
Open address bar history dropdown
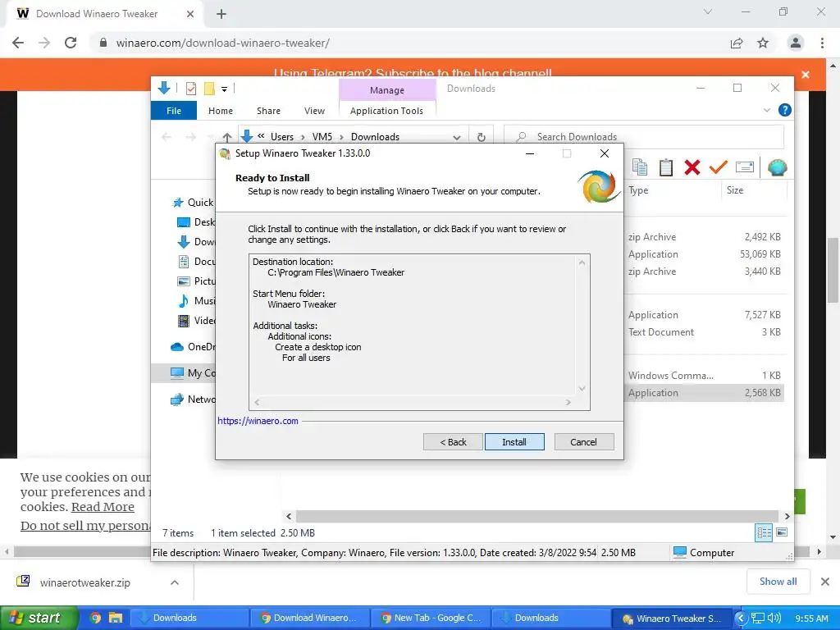[456, 137]
